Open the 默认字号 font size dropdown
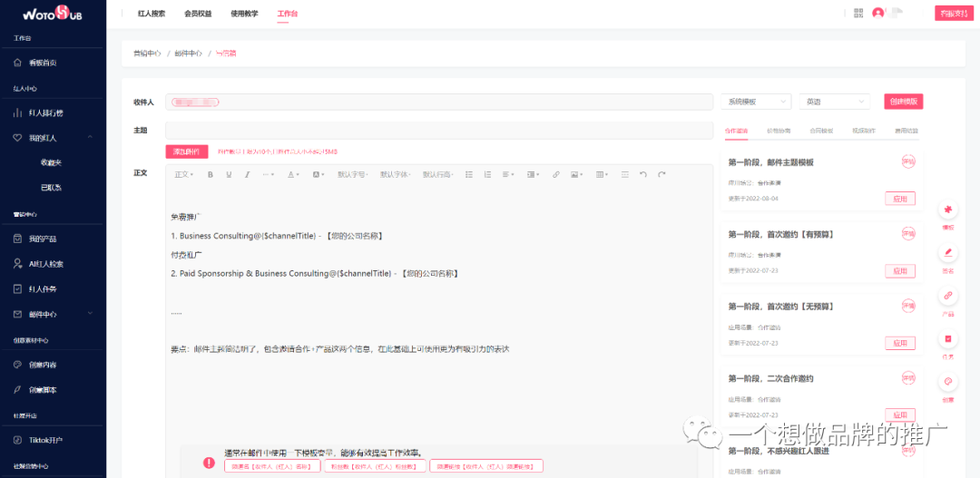This screenshot has width=980, height=478. click(x=353, y=175)
